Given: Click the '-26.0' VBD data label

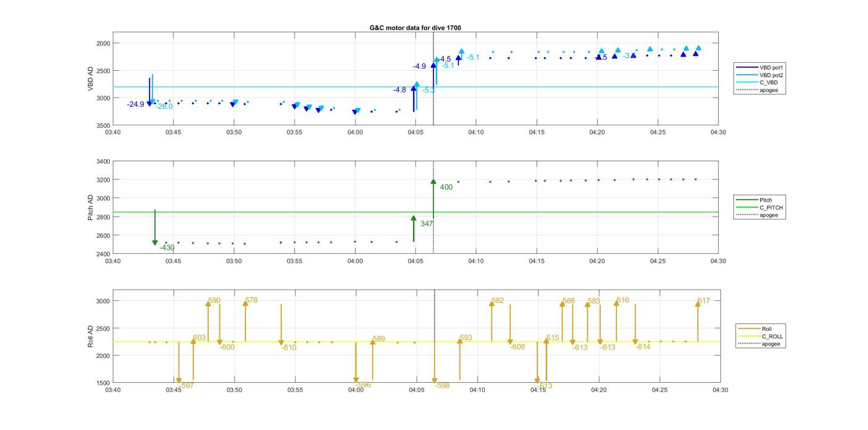Looking at the screenshot, I should click(x=164, y=107).
